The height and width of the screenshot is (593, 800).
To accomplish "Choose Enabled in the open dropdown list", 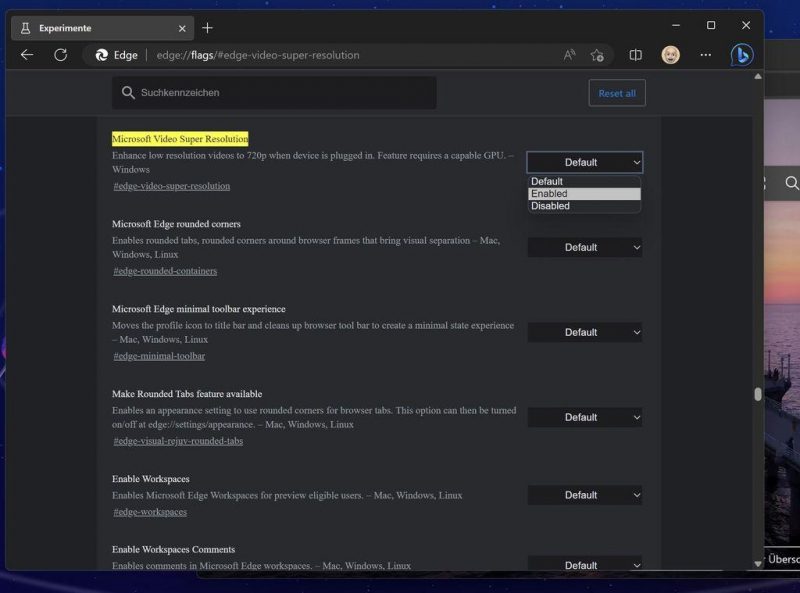I will click(585, 193).
